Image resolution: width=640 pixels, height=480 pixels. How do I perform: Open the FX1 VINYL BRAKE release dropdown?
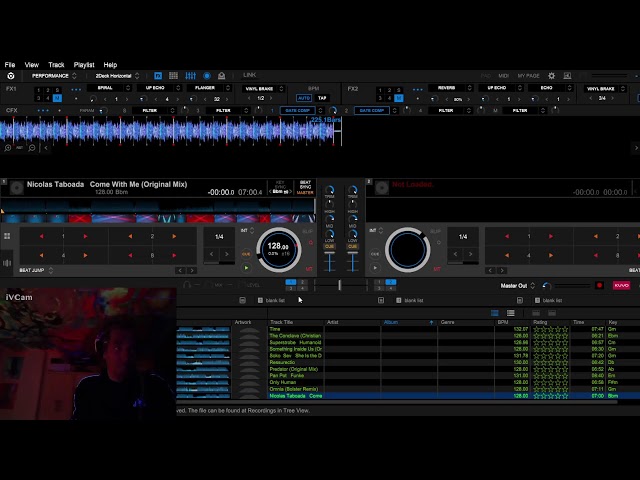click(x=281, y=89)
